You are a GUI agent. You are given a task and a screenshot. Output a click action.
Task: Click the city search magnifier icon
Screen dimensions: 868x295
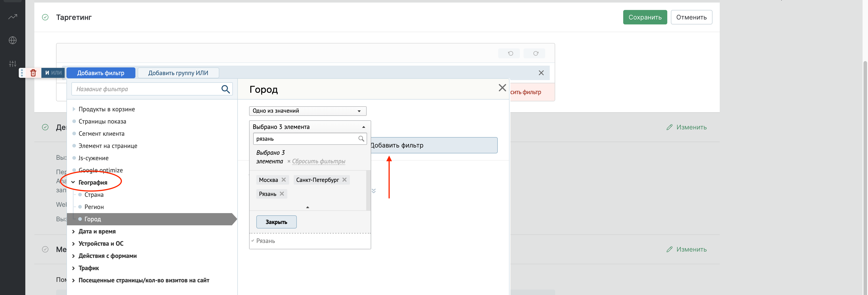tap(361, 139)
